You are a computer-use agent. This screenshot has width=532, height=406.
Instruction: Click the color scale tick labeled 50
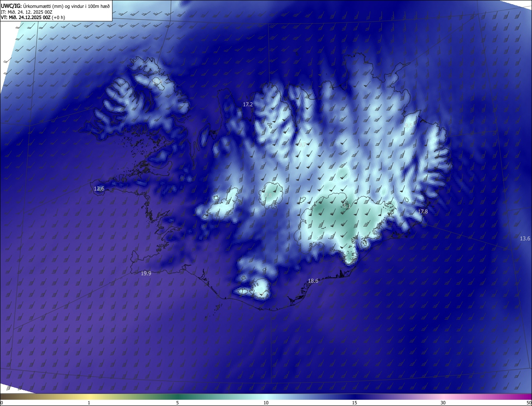click(529, 403)
